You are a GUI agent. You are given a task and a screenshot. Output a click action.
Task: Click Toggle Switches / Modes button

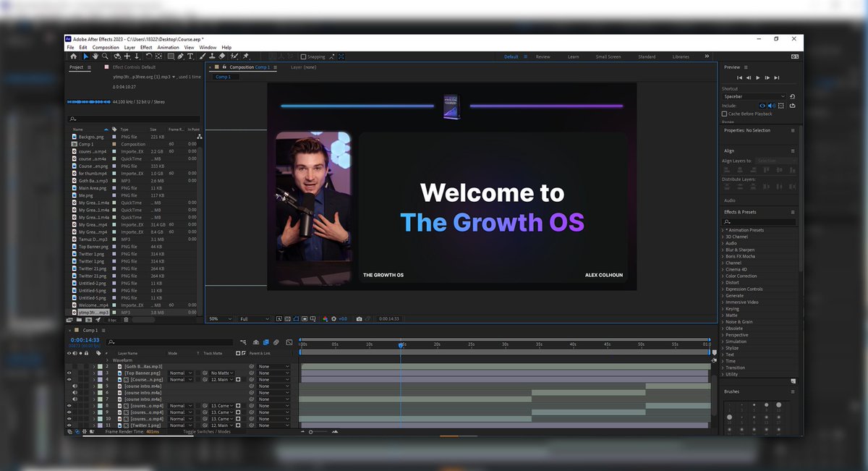tap(207, 432)
